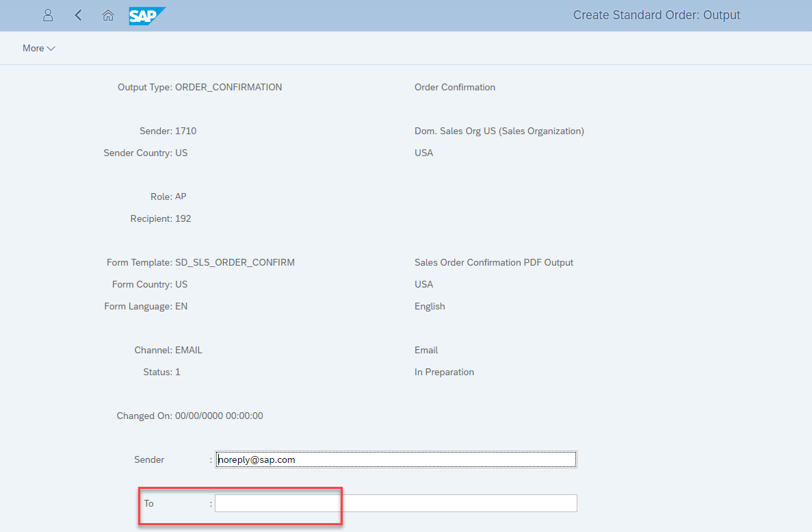Open the user profile icon
Screen dimensions: 812x532
click(x=48, y=16)
